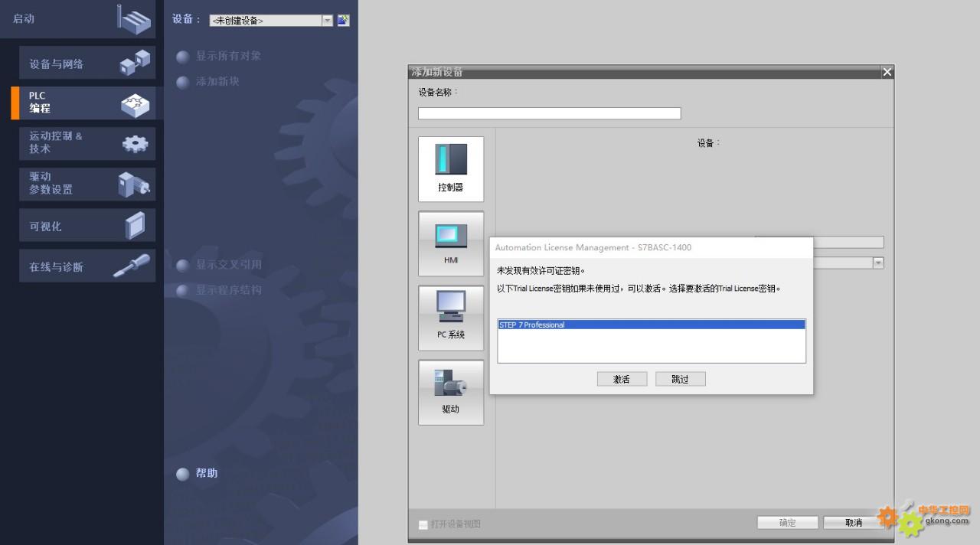The image size is (980, 545).
Task: Click the add new device icon next to 设备 dropdown
Action: pos(343,20)
